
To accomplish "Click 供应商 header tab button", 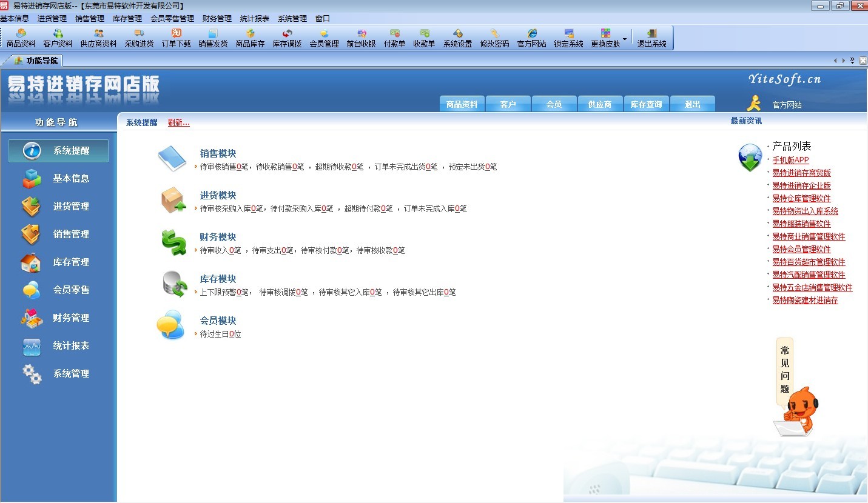I will 601,104.
